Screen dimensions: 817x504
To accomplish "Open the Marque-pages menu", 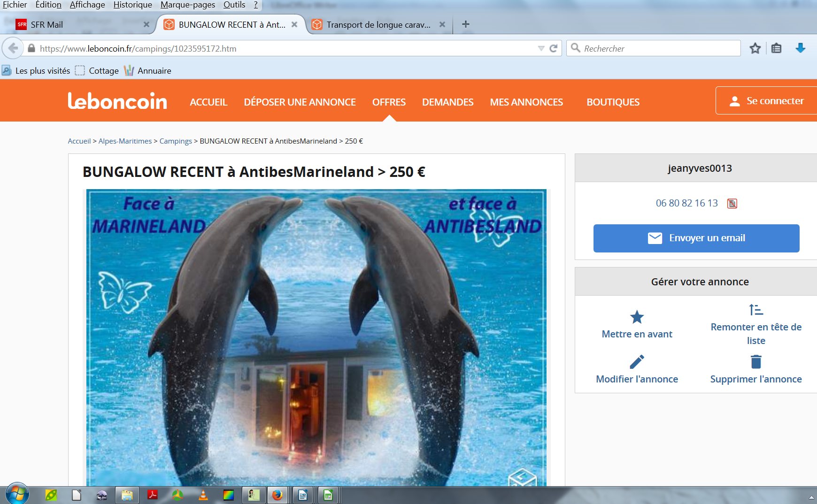I will point(188,5).
